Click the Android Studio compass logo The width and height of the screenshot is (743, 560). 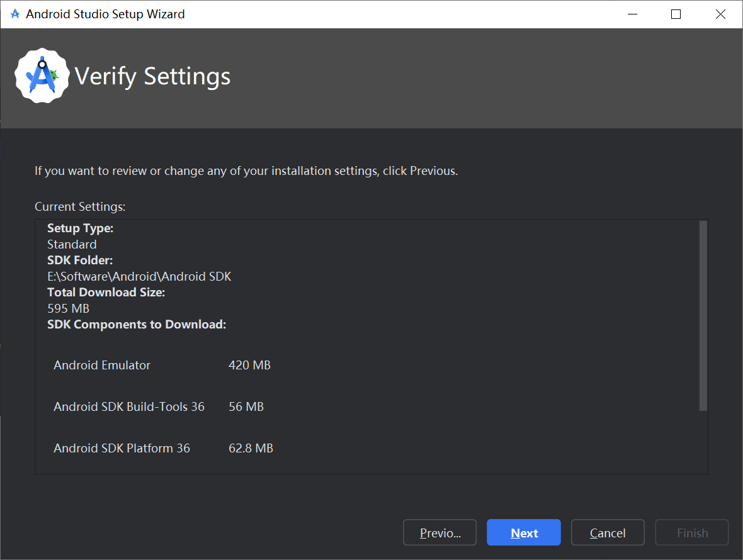click(x=42, y=76)
